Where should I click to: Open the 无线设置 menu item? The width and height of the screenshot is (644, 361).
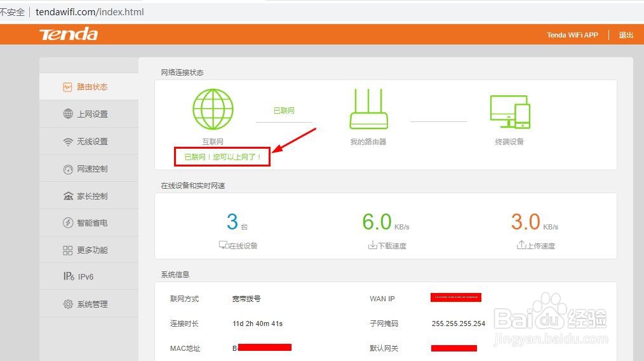pyautogui.click(x=89, y=142)
